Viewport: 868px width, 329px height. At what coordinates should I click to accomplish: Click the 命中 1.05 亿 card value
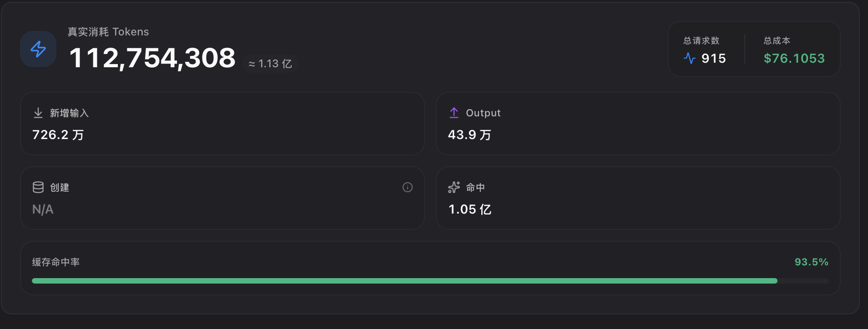point(470,209)
